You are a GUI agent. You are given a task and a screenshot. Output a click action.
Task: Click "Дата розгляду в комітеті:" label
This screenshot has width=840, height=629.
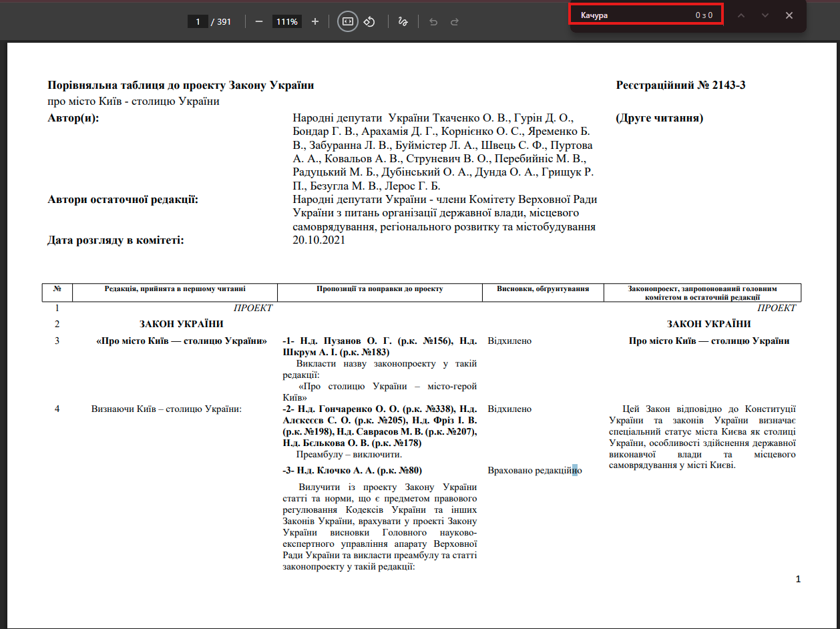point(116,240)
